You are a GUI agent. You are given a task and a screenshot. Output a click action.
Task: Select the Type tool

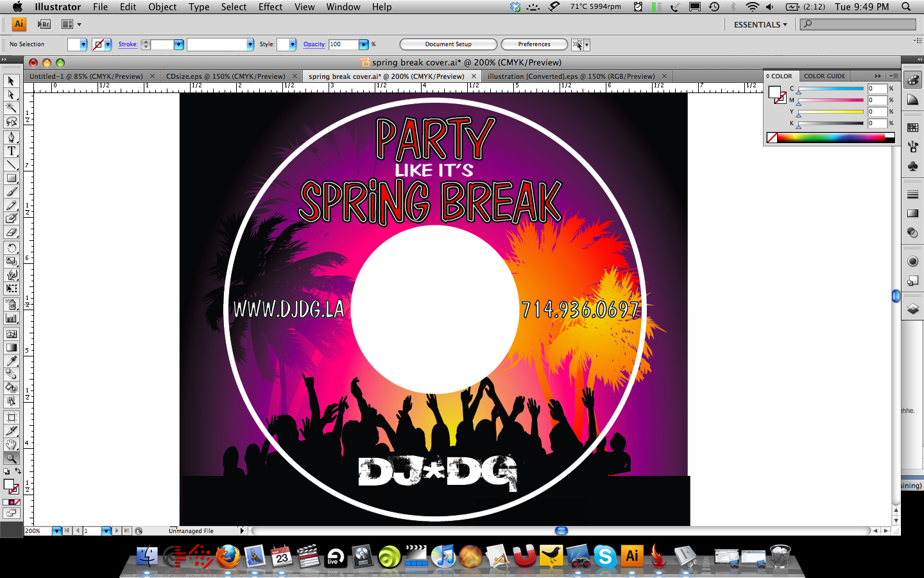(x=12, y=151)
